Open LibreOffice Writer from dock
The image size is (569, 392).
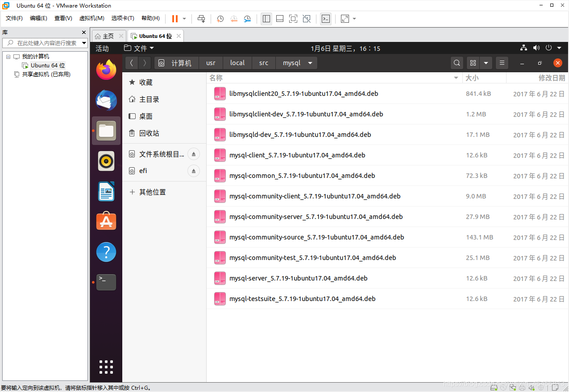(x=106, y=191)
